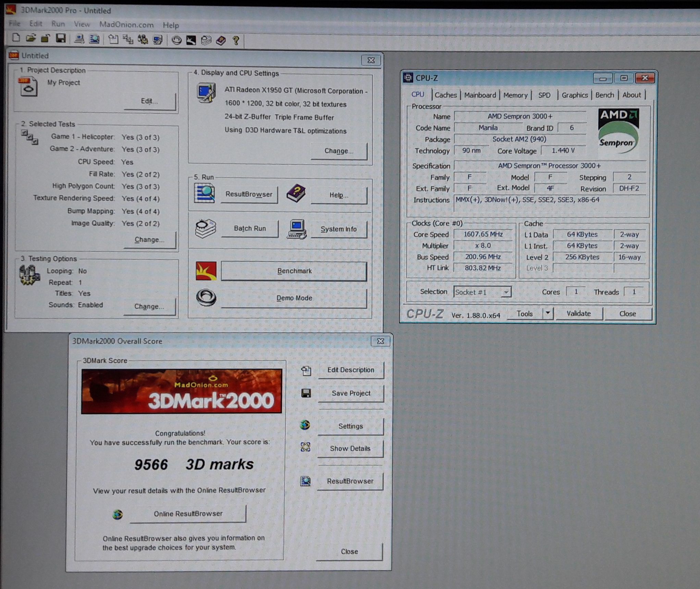Click the ResultBrowser magnifier toolbar icon

coord(94,39)
